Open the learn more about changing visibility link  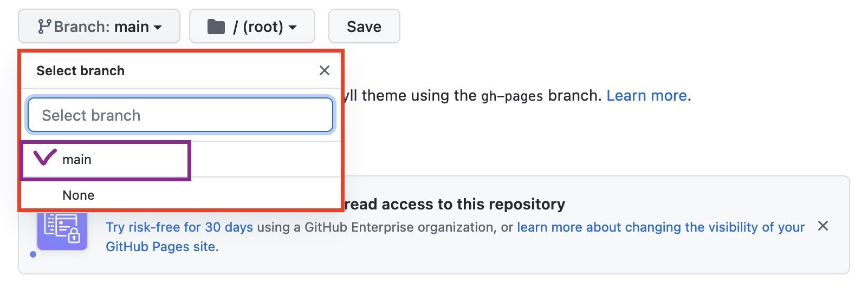660,227
